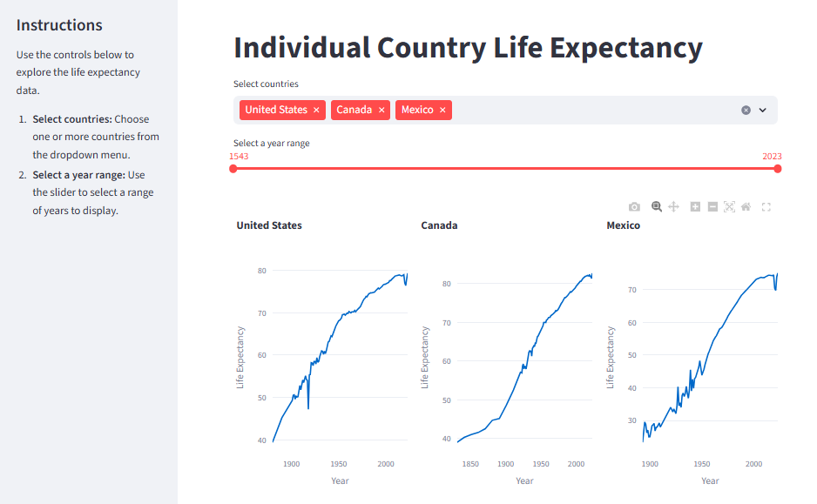Click the Zoom out minus icon
Viewport: 817px width, 504px height.
pyautogui.click(x=712, y=206)
